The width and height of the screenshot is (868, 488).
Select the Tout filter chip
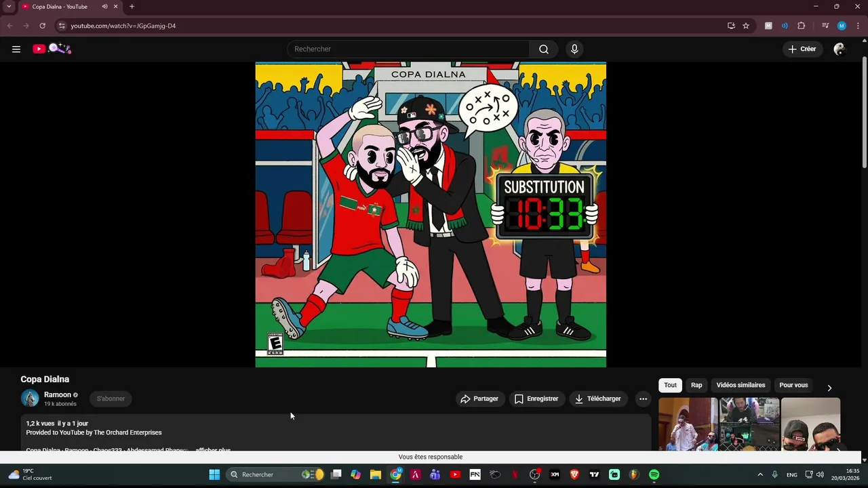tap(670, 385)
